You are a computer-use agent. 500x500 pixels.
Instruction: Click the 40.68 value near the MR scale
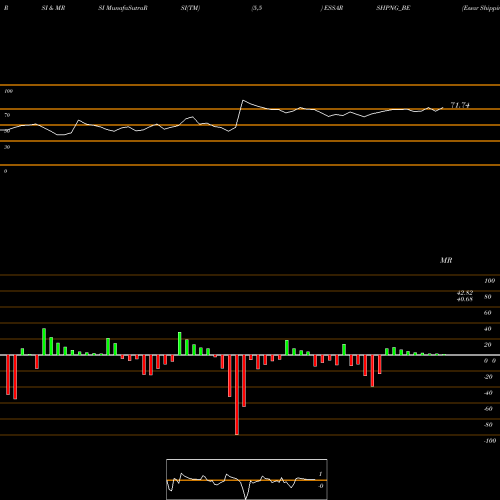click(x=465, y=299)
